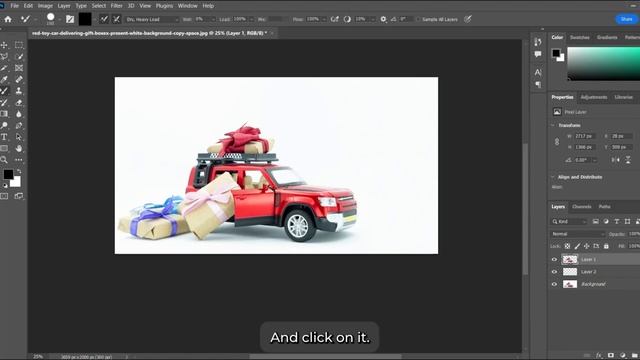Add a layer mask icon
This screenshot has width=640, height=360.
click(611, 356)
